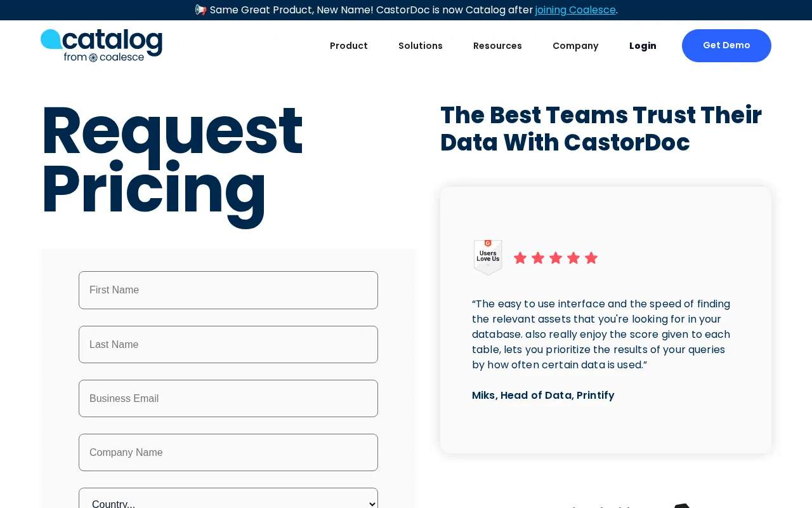The width and height of the screenshot is (812, 508).
Task: Click the Catalog from Coalesce logo
Action: pyautogui.click(x=101, y=46)
